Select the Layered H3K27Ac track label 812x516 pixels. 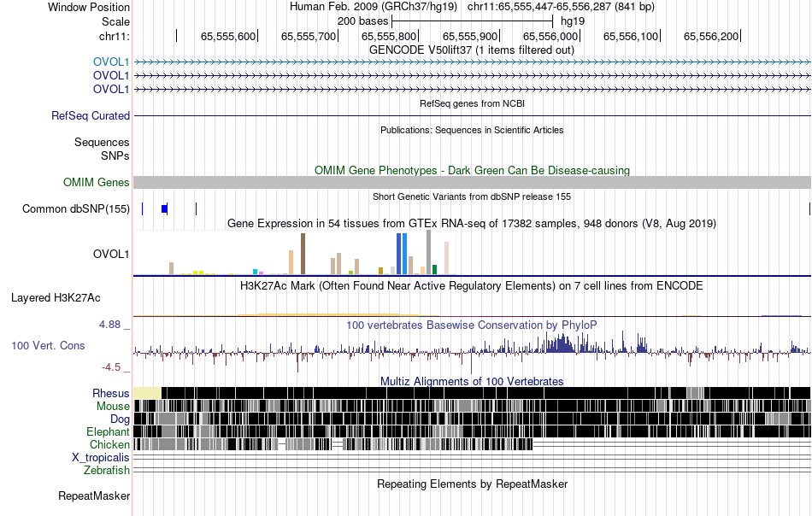tap(56, 298)
